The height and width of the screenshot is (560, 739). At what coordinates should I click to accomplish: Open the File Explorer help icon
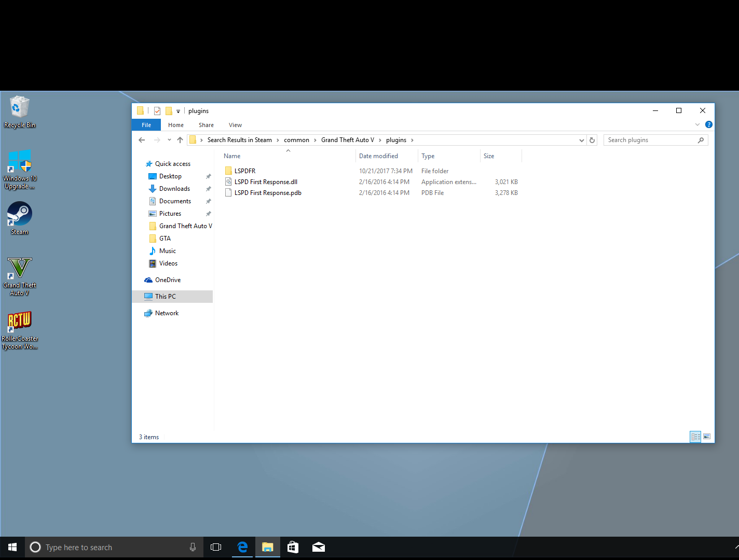[x=709, y=124]
